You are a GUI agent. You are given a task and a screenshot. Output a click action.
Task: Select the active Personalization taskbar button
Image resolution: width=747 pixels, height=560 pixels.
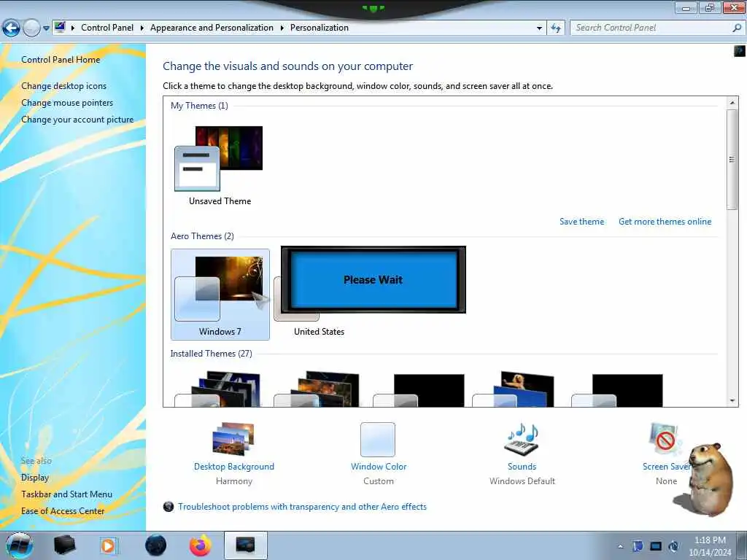coord(245,545)
